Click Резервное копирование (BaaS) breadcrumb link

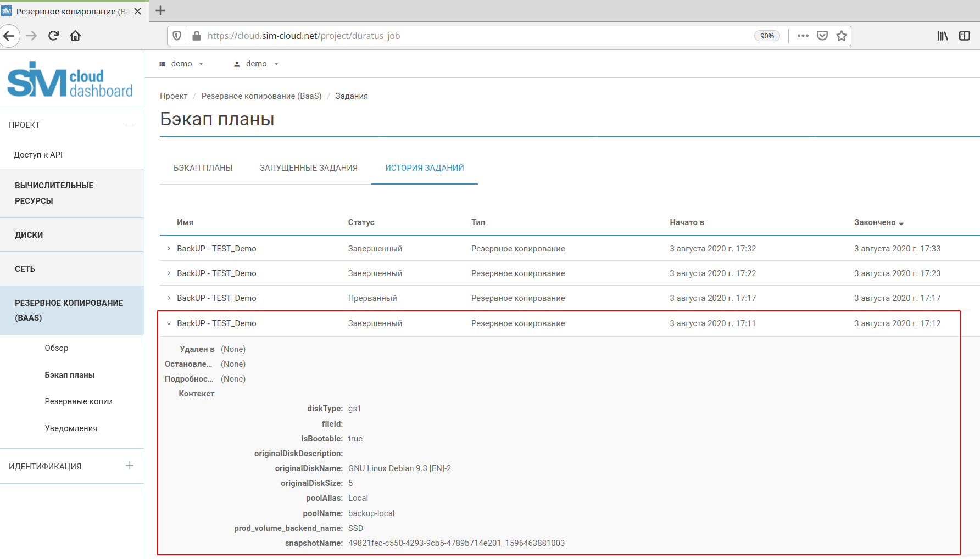pyautogui.click(x=261, y=96)
